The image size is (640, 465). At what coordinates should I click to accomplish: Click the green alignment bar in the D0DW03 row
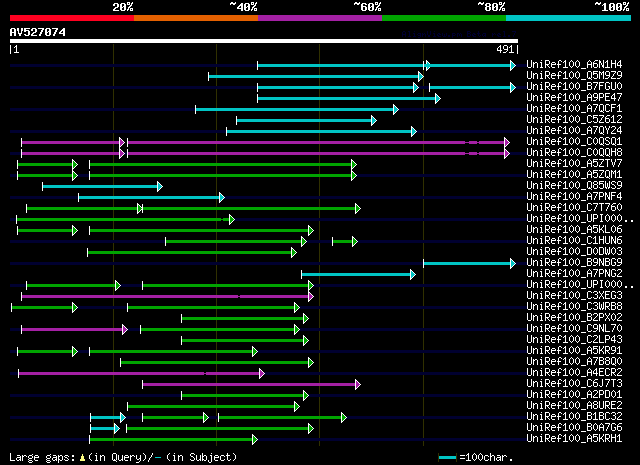point(192,253)
